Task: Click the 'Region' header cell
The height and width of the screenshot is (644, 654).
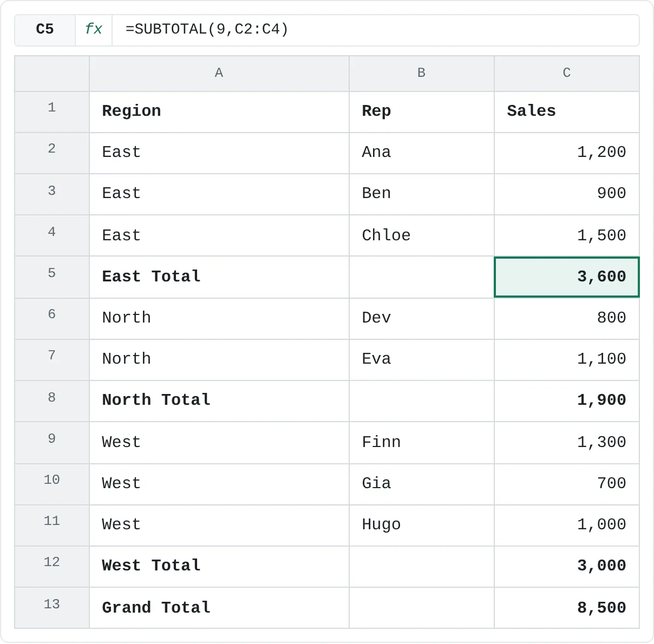Action: [219, 112]
